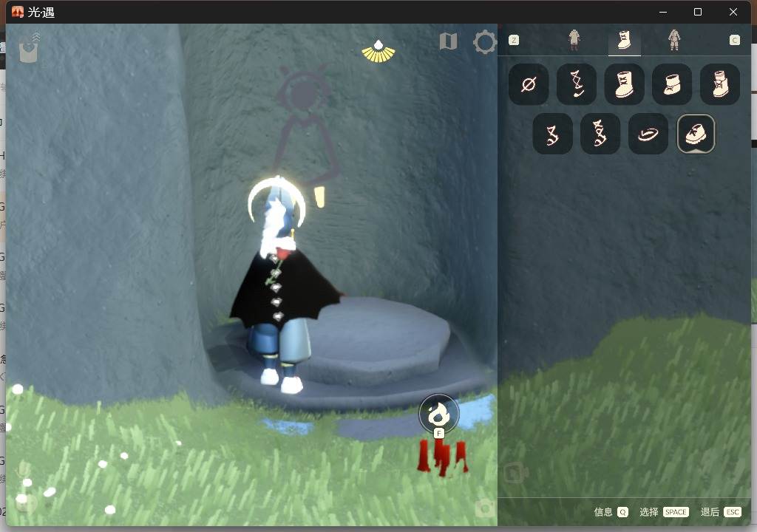Open the settings gear in game view

pos(485,42)
